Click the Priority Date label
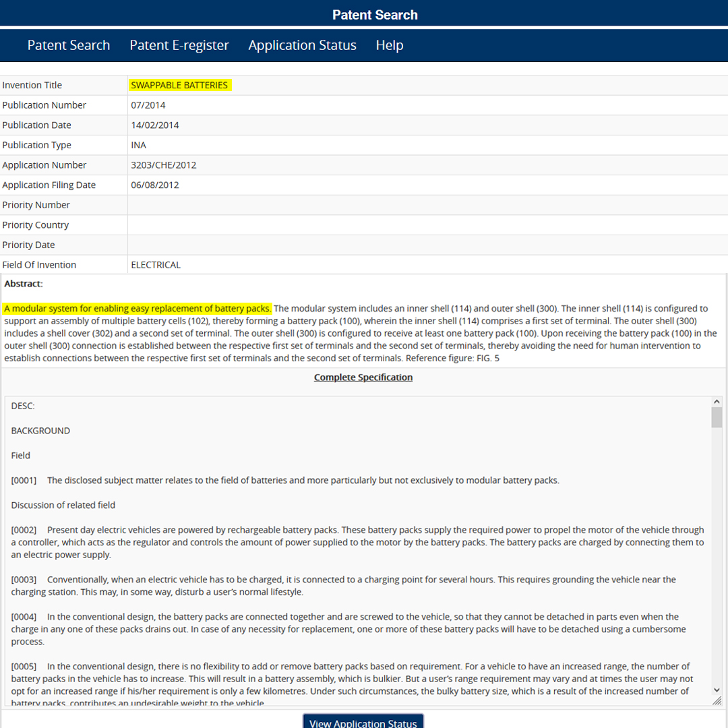Image resolution: width=728 pixels, height=728 pixels. tap(28, 245)
